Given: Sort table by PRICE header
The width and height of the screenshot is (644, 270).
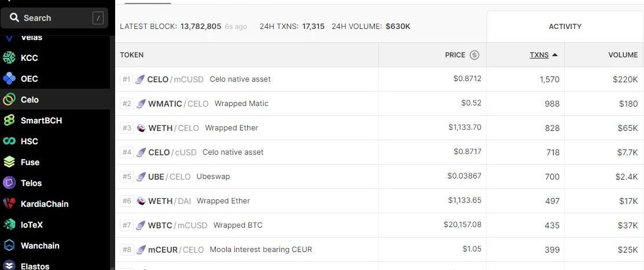Looking at the screenshot, I should click(455, 55).
